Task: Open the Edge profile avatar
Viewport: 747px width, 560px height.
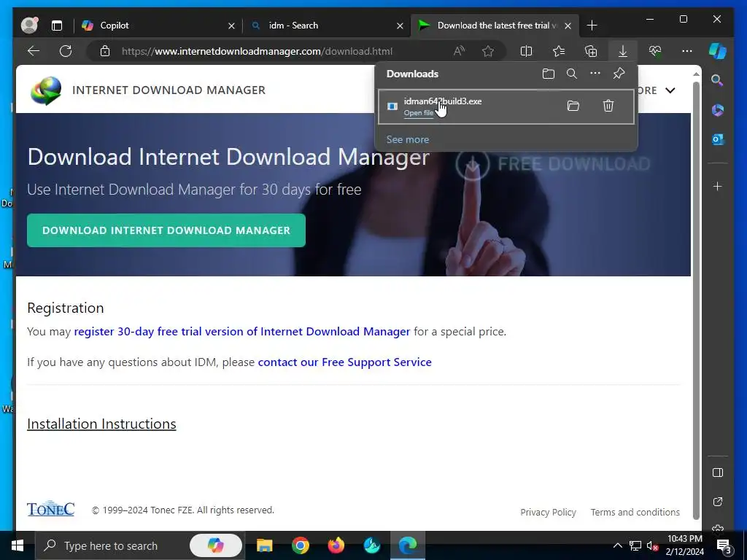Action: pyautogui.click(x=29, y=26)
